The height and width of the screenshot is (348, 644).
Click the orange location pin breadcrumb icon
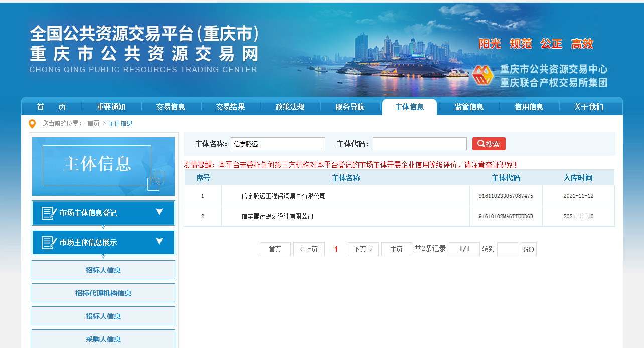click(x=31, y=123)
